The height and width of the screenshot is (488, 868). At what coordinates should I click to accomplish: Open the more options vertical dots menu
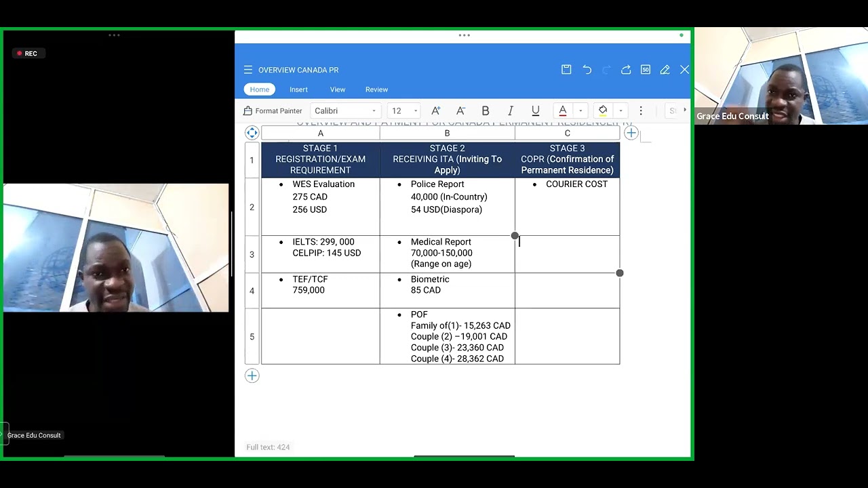point(641,110)
